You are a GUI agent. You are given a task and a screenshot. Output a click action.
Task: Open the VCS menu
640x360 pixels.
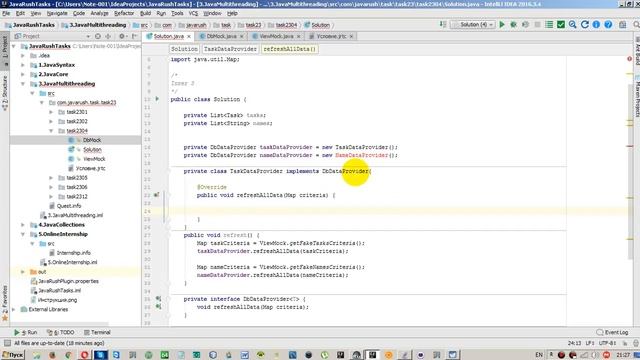point(193,13)
